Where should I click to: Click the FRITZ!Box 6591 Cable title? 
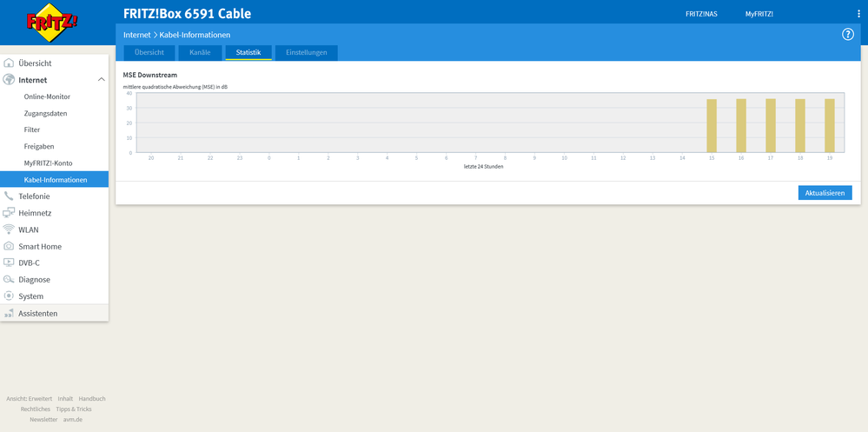tap(187, 14)
